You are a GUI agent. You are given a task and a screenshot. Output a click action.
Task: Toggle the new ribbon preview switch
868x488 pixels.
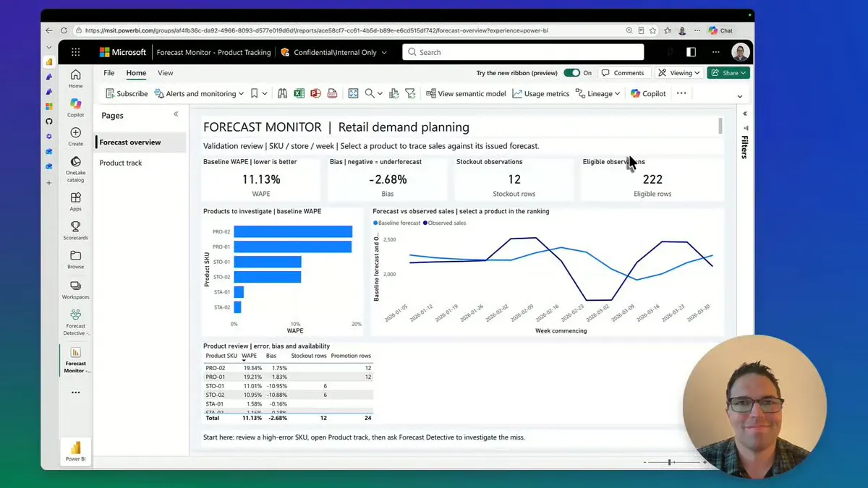click(x=571, y=73)
